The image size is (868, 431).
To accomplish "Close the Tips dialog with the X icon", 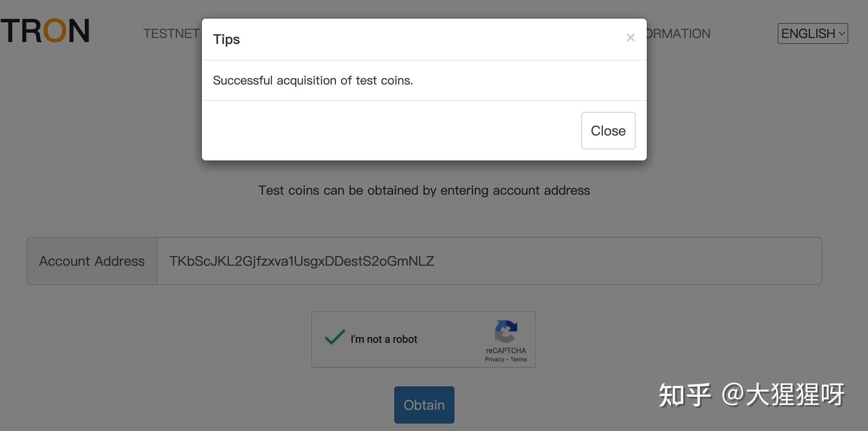I will point(630,38).
